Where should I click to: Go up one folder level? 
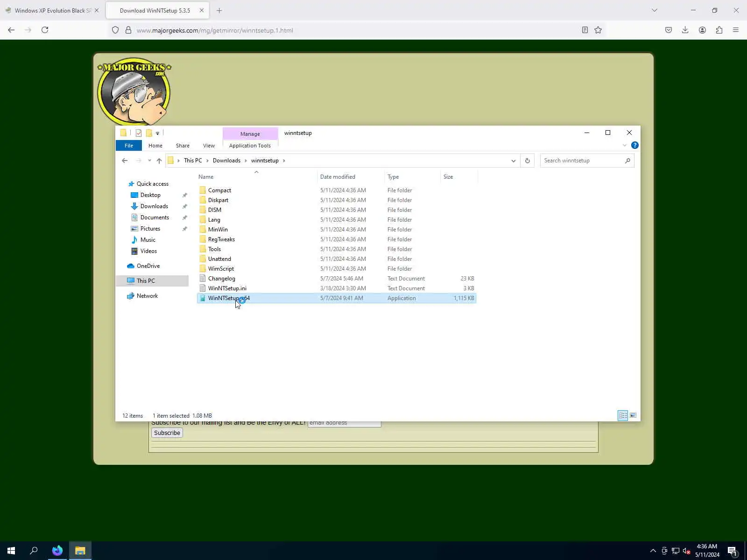pyautogui.click(x=159, y=161)
